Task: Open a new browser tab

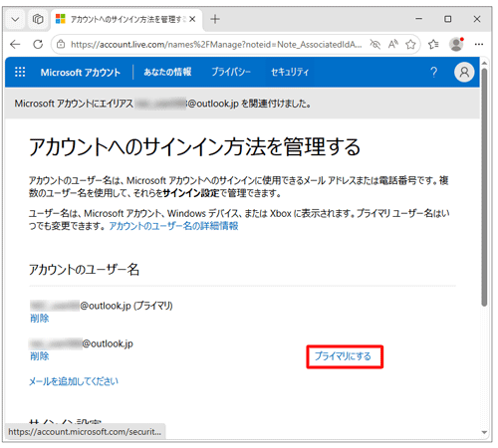Action: click(x=215, y=19)
